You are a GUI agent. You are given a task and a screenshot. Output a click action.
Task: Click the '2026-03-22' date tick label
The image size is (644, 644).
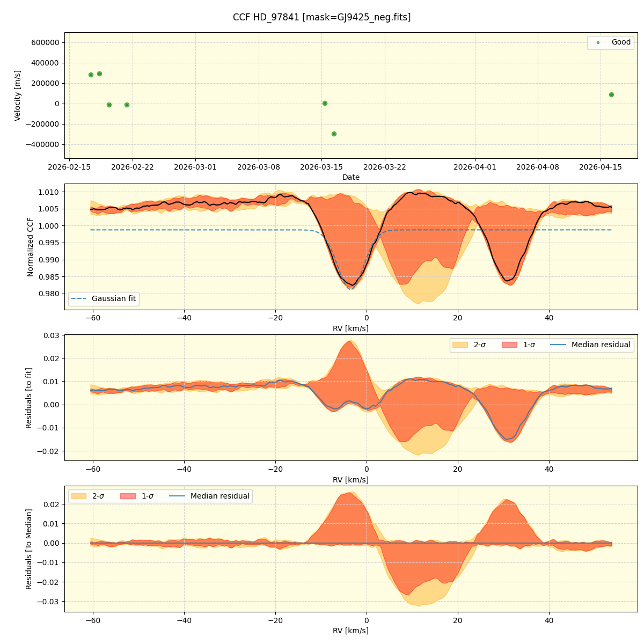point(385,167)
